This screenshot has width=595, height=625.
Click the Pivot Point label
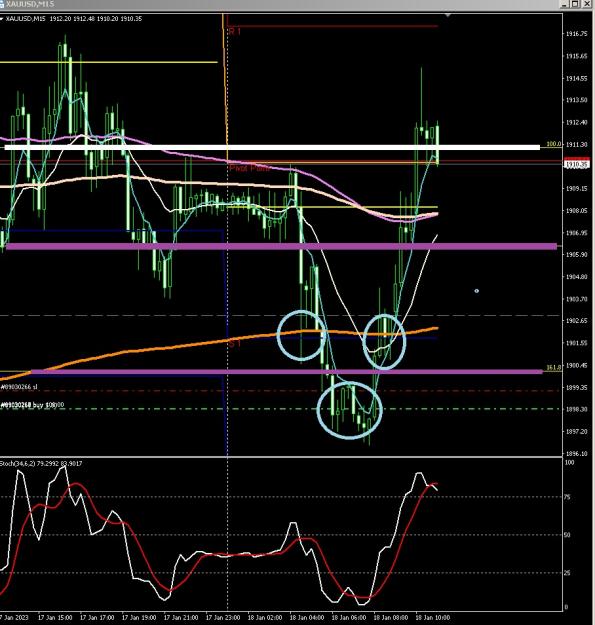249,168
